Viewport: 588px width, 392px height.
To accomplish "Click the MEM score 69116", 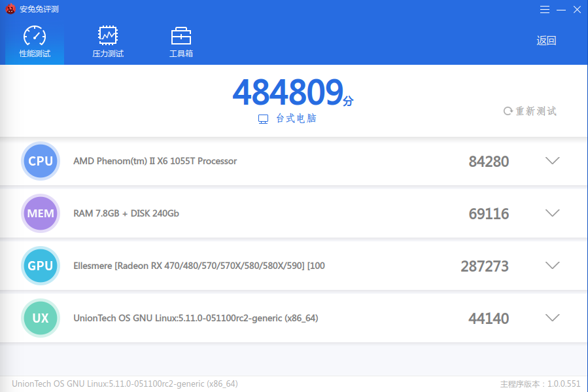I will (x=489, y=214).
